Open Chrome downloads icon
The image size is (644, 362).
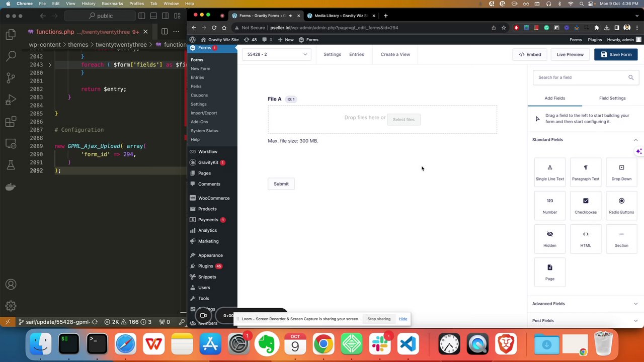click(607, 28)
